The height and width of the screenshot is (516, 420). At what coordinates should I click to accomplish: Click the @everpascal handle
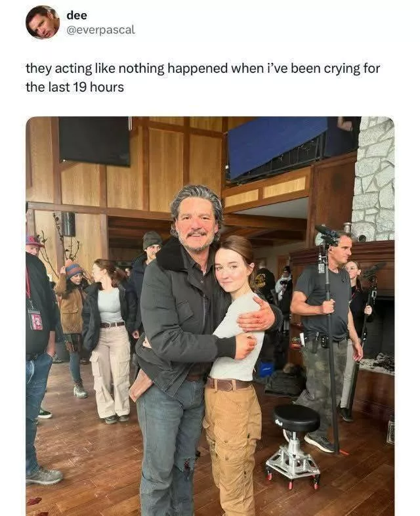tap(100, 30)
